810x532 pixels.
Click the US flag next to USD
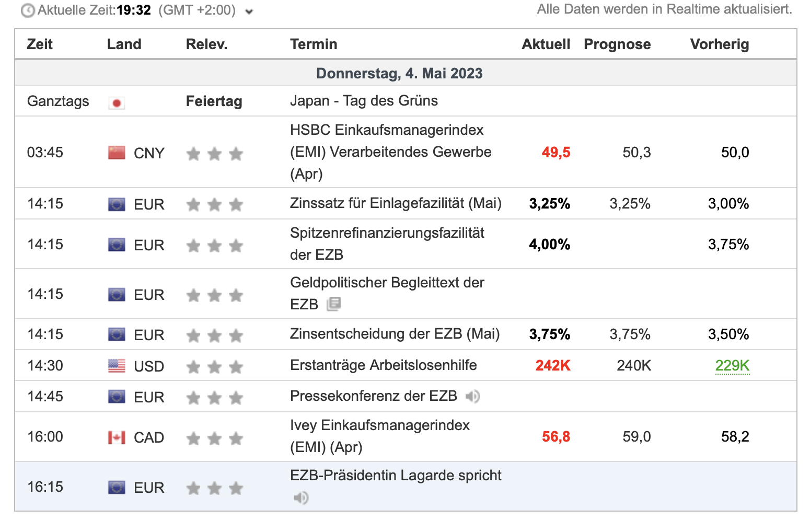[116, 366]
